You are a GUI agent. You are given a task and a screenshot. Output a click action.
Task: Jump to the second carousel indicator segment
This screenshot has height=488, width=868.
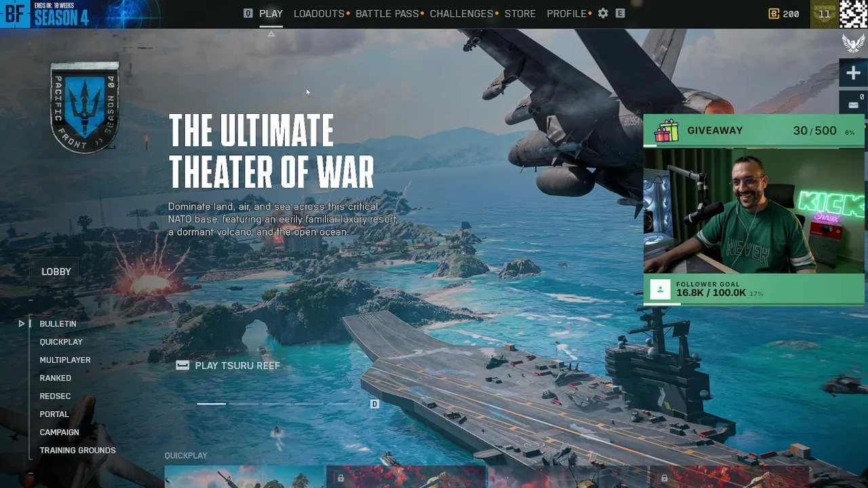pyautogui.click(x=244, y=404)
